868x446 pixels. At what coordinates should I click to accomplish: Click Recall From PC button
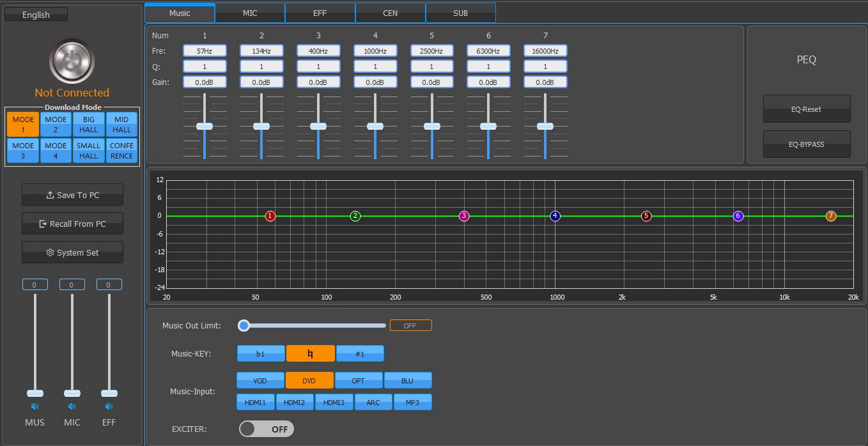[72, 224]
